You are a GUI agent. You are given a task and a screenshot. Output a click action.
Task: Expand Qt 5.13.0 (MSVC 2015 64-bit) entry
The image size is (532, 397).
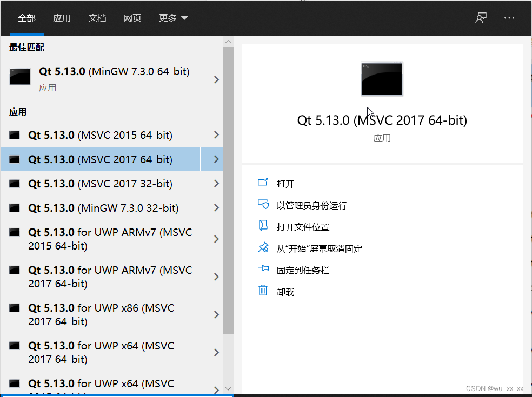pos(216,135)
